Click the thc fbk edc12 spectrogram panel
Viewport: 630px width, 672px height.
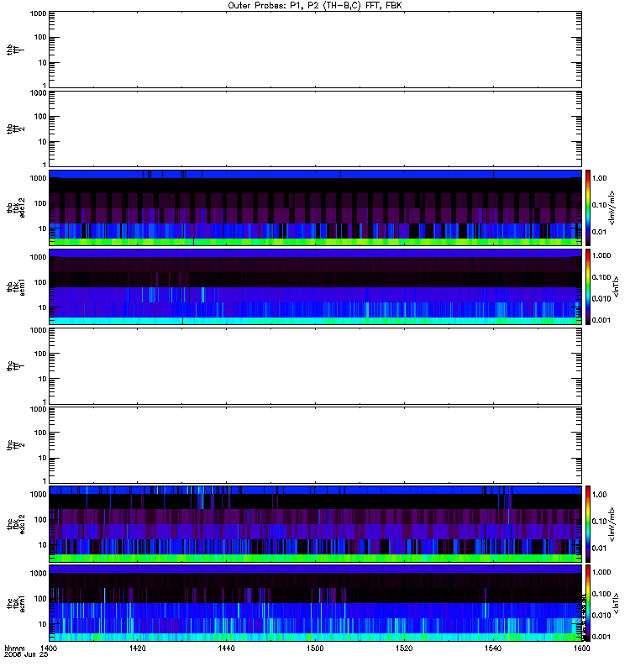click(x=315, y=524)
